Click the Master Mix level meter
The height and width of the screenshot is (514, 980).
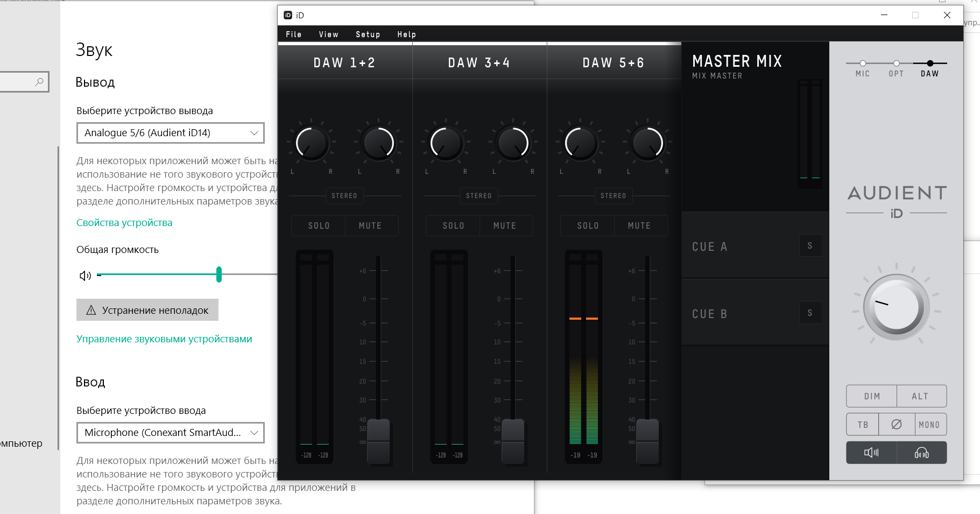tap(810, 134)
